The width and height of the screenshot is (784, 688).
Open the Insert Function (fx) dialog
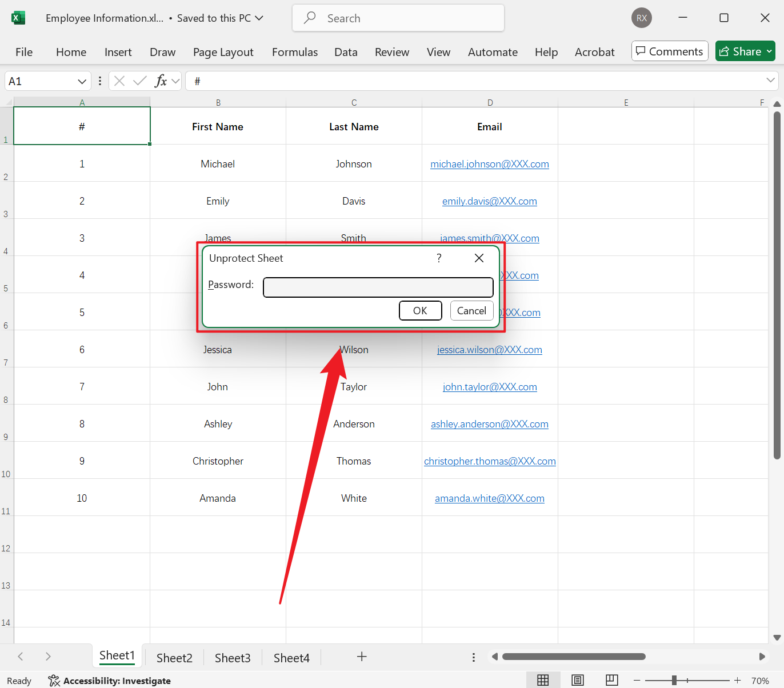tap(162, 81)
